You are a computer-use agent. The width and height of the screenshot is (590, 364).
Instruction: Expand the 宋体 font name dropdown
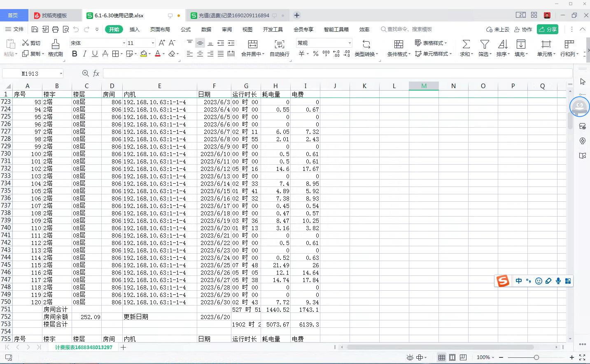[124, 43]
